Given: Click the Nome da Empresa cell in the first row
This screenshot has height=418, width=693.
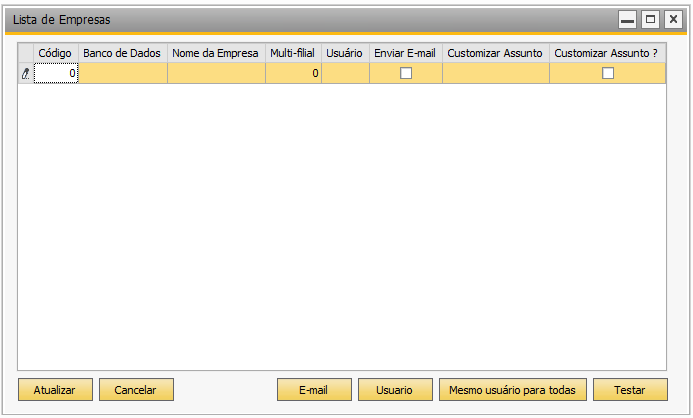Looking at the screenshot, I should (217, 73).
